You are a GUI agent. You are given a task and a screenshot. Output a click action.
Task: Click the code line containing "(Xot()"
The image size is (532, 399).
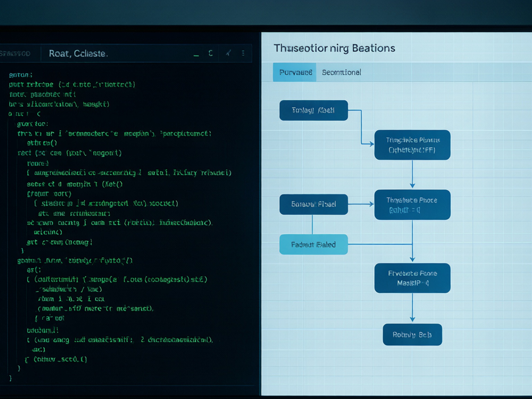[x=75, y=184]
